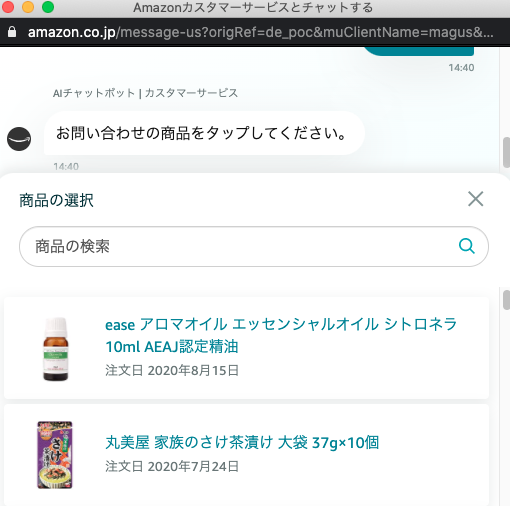Viewport: 510px width, 506px height.
Task: Click the product list scrollbar thumb
Action: 506,300
